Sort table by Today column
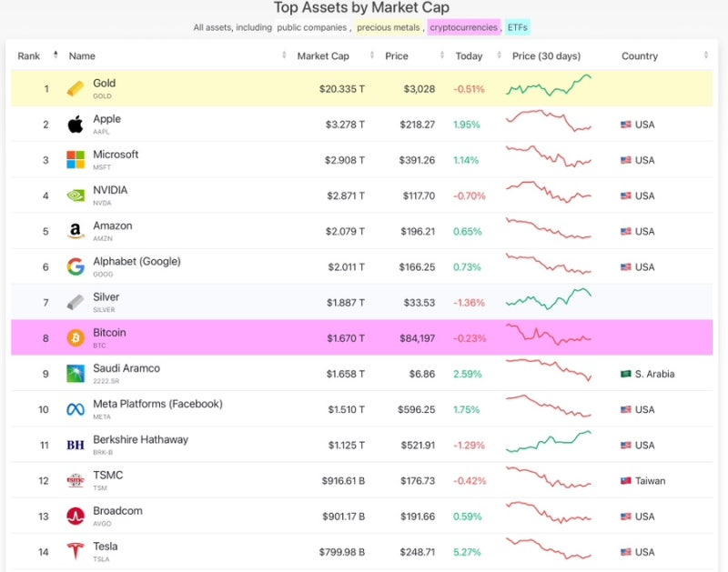The image size is (728, 572). pyautogui.click(x=469, y=55)
